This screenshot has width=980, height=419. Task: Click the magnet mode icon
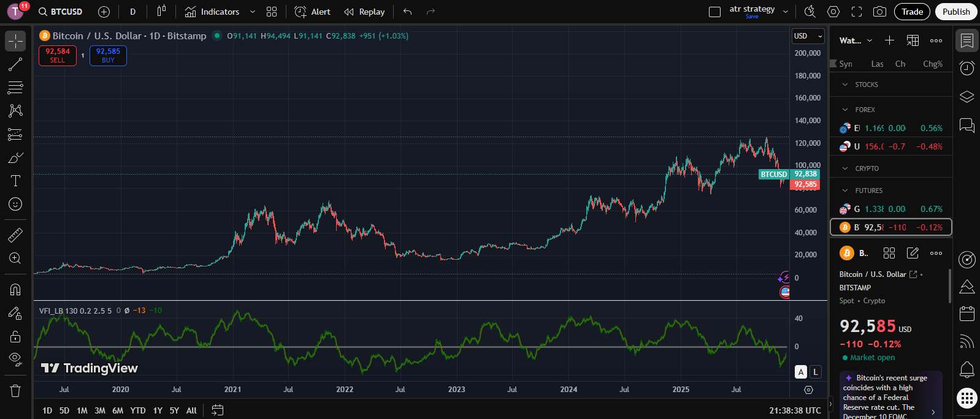(15, 290)
